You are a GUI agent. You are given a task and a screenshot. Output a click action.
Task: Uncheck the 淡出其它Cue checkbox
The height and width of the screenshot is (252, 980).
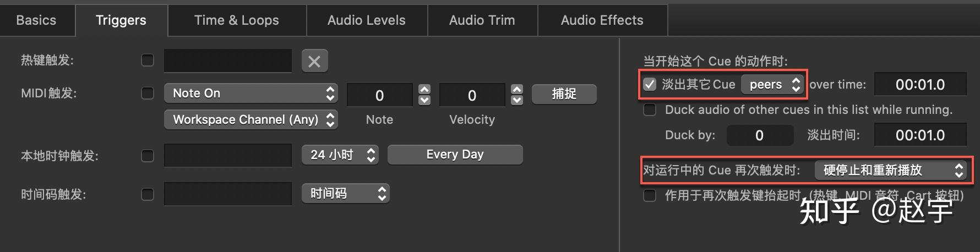(x=650, y=84)
